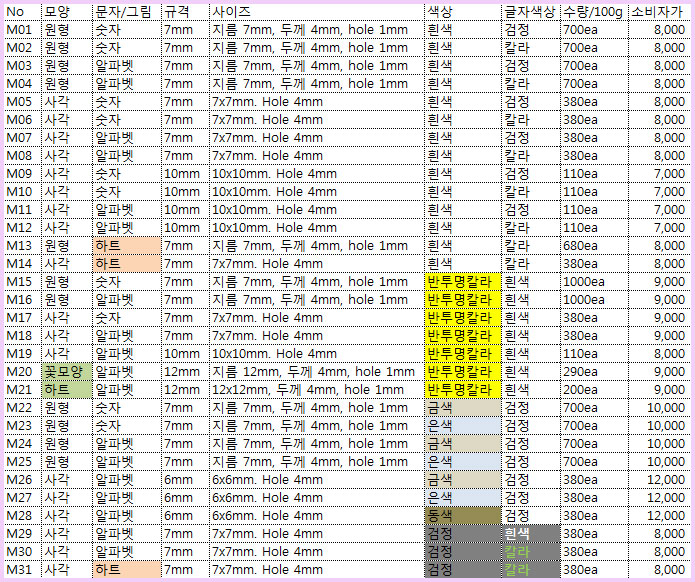Select the '글자색상' header cell

[x=531, y=12]
